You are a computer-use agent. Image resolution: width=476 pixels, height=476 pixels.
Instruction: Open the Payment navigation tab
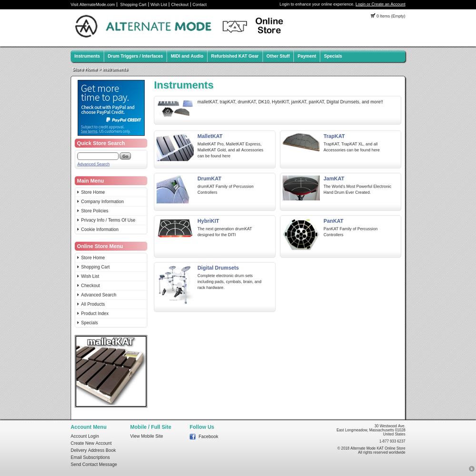(x=307, y=56)
